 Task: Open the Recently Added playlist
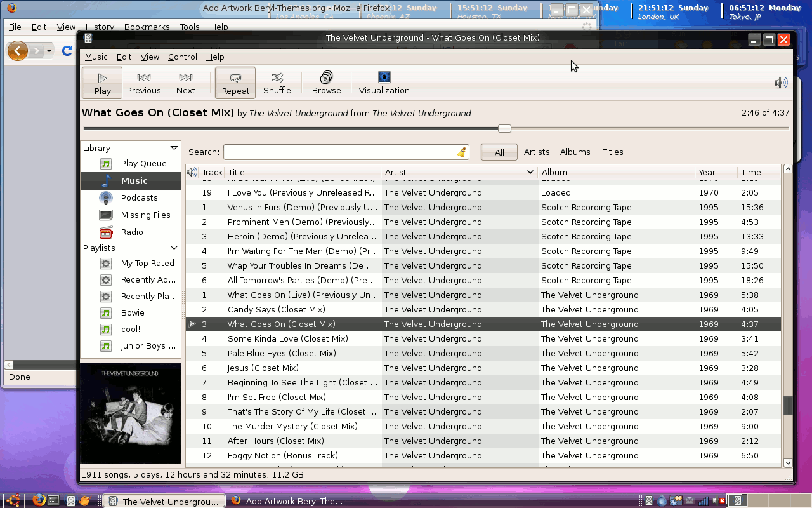pyautogui.click(x=131, y=279)
